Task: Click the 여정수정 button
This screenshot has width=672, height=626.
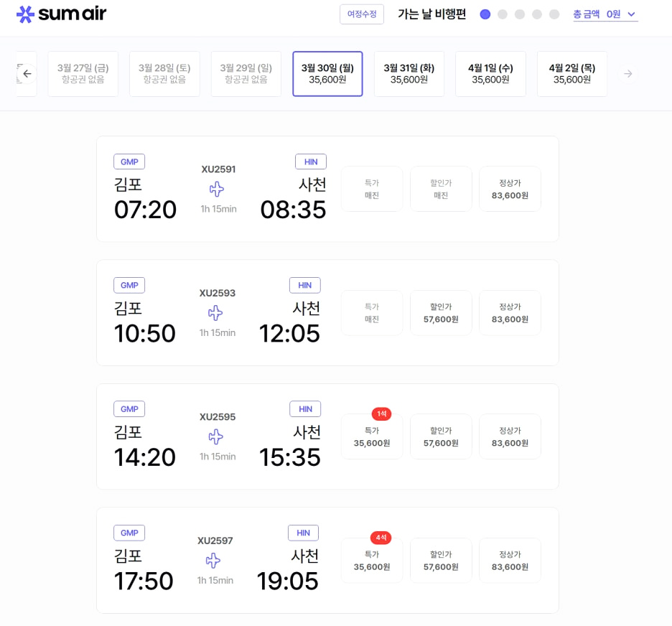Action: [362, 14]
